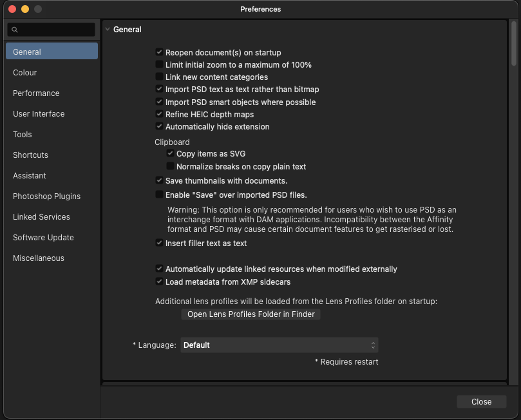The image size is (521, 420).
Task: Click the vertical scrollbar thumb
Action: coord(514,43)
